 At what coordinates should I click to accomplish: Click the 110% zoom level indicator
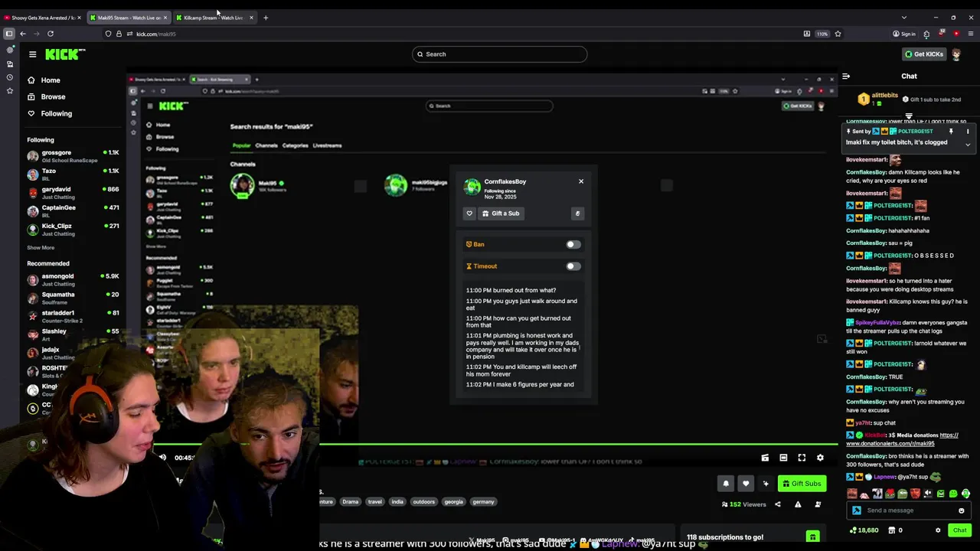click(822, 34)
